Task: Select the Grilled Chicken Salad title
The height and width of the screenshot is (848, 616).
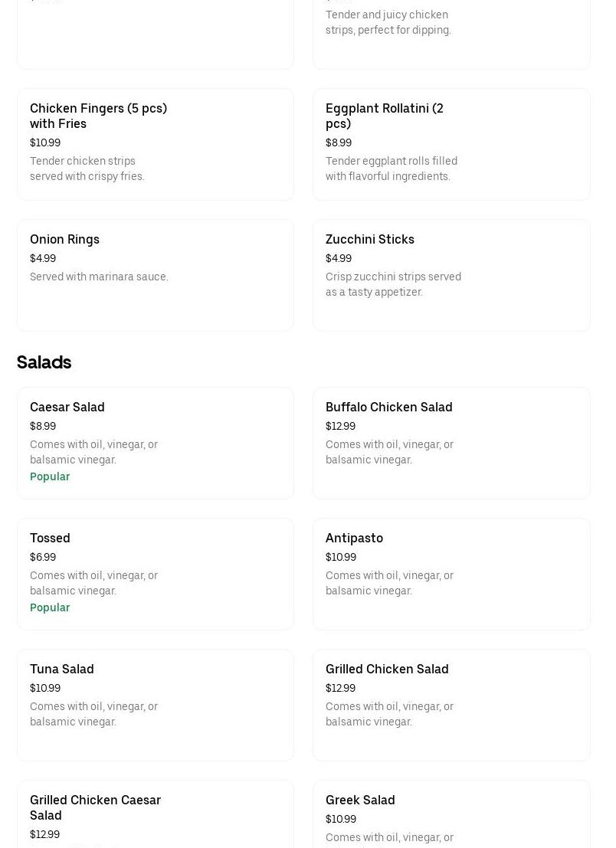Action: [x=387, y=669]
